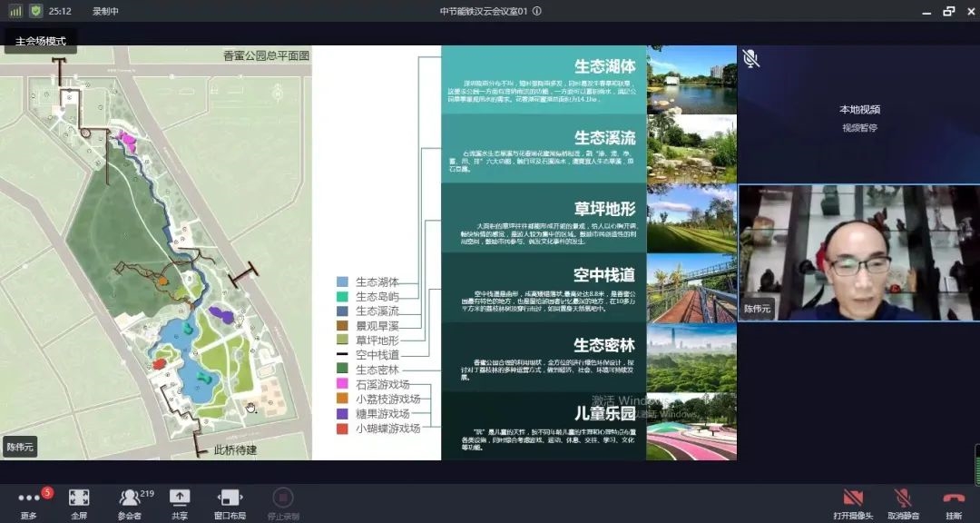The width and height of the screenshot is (980, 523).
Task: Select the 主会场模式 main venue mode tab
Action: click(x=41, y=41)
